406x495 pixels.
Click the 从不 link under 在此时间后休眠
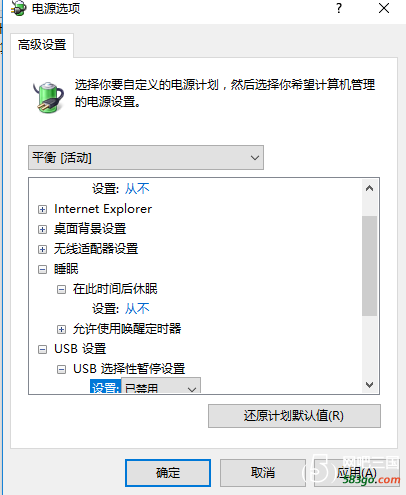pos(137,309)
